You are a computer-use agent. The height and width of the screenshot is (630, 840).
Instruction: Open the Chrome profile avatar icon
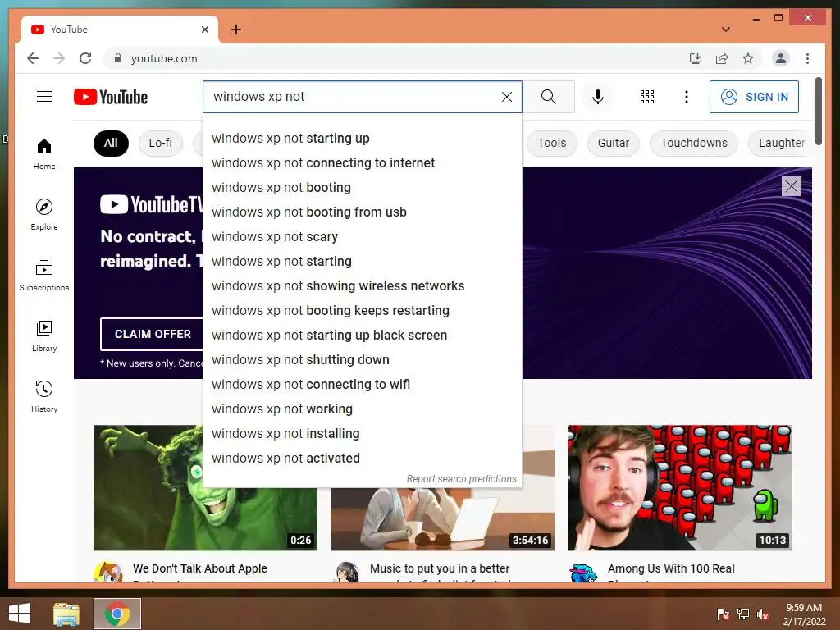[x=781, y=58]
